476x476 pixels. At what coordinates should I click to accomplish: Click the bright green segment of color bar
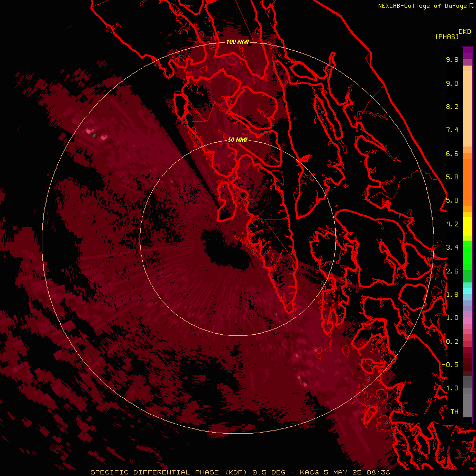[467, 255]
